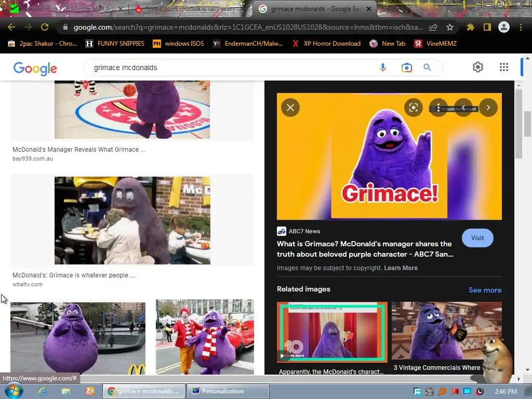The height and width of the screenshot is (399, 532).
Task: Open McDonald's: Grimace is whatever people link
Action: (x=74, y=275)
